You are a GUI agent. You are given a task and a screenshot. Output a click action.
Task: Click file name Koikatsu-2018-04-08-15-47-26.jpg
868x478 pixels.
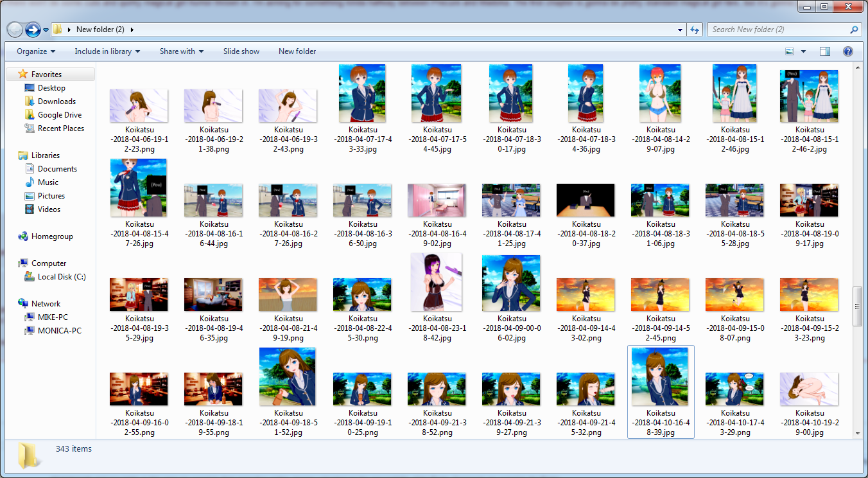139,234
